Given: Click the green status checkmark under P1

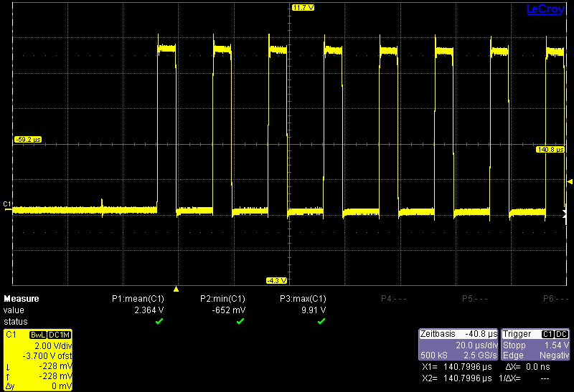Looking at the screenshot, I should click(159, 322).
